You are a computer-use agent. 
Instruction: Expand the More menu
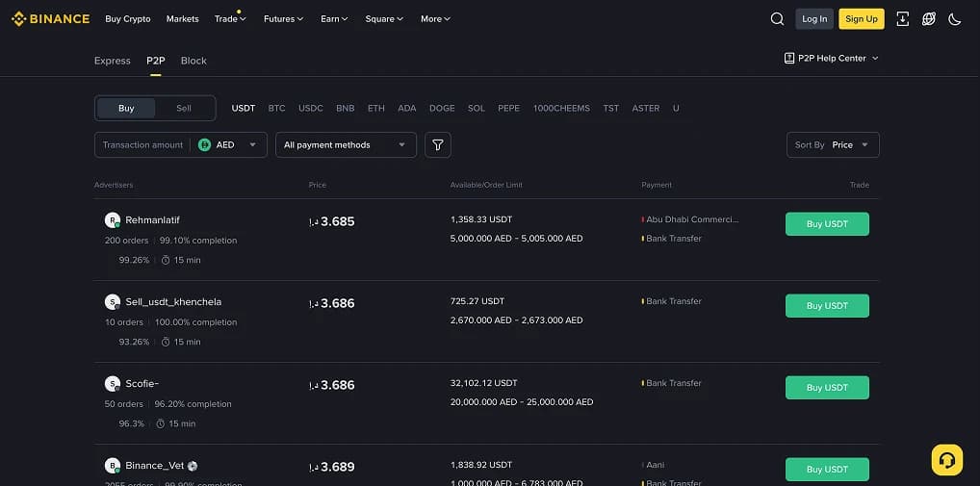[x=436, y=18]
